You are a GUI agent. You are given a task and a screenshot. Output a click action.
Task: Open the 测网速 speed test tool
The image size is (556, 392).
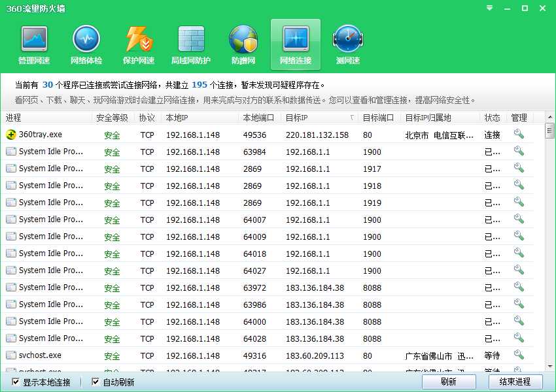tap(348, 45)
